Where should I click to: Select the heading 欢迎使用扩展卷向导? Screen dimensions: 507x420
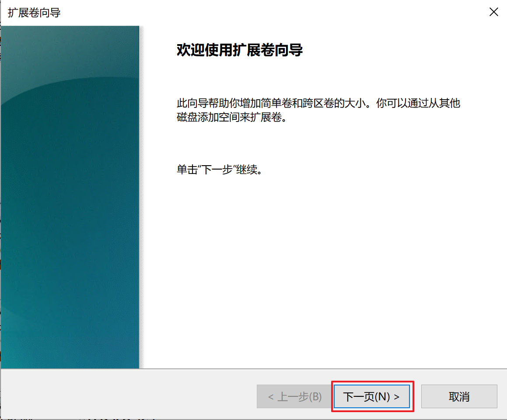[240, 50]
